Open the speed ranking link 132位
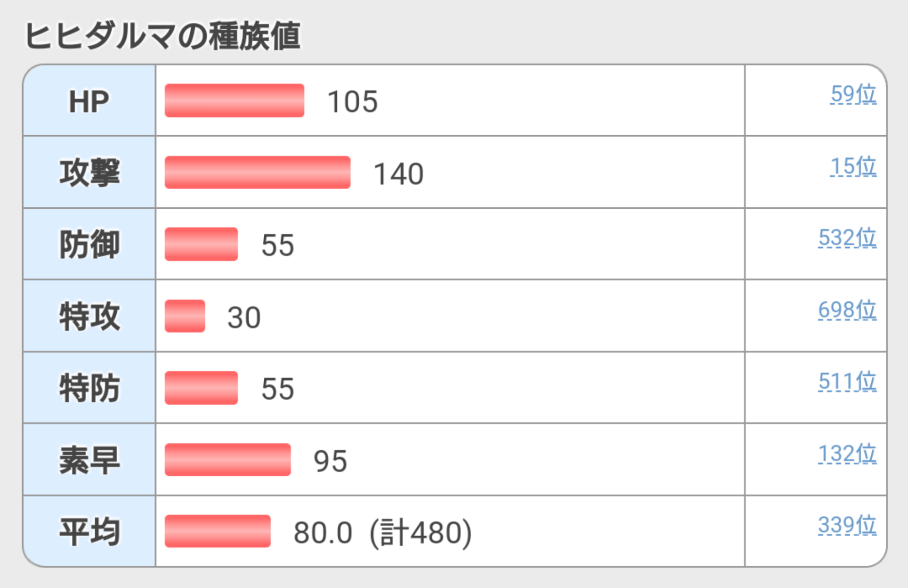Image resolution: width=908 pixels, height=588 pixels. [x=847, y=454]
